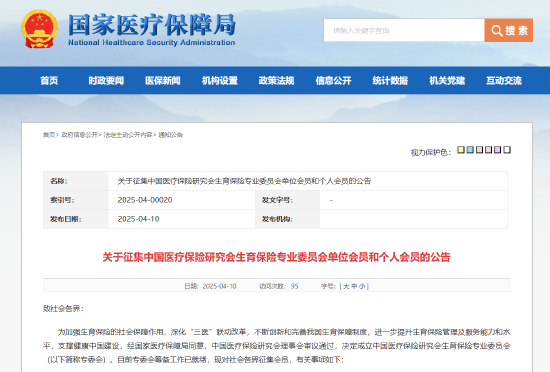Set font size to 小 (small)

[362, 286]
